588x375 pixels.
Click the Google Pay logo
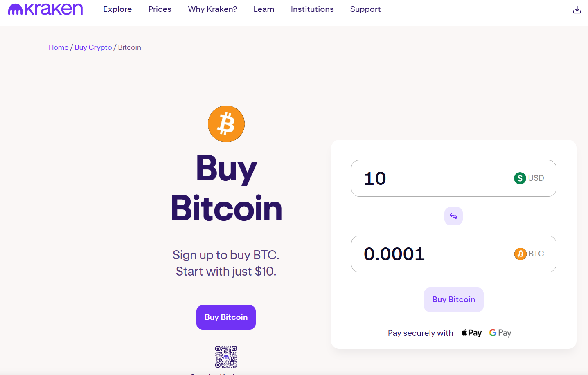pyautogui.click(x=500, y=333)
